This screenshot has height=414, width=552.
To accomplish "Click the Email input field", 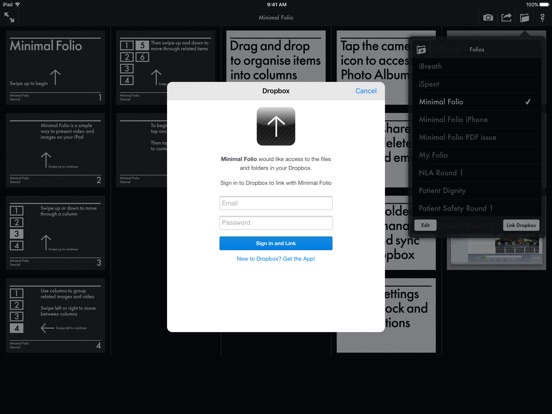I will coord(276,203).
